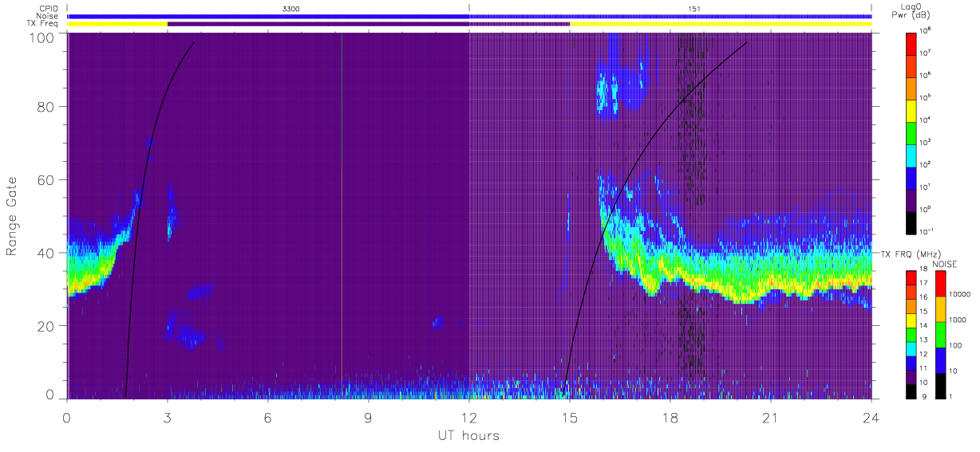Click the green segment of TX FRQ colorbar

click(912, 333)
